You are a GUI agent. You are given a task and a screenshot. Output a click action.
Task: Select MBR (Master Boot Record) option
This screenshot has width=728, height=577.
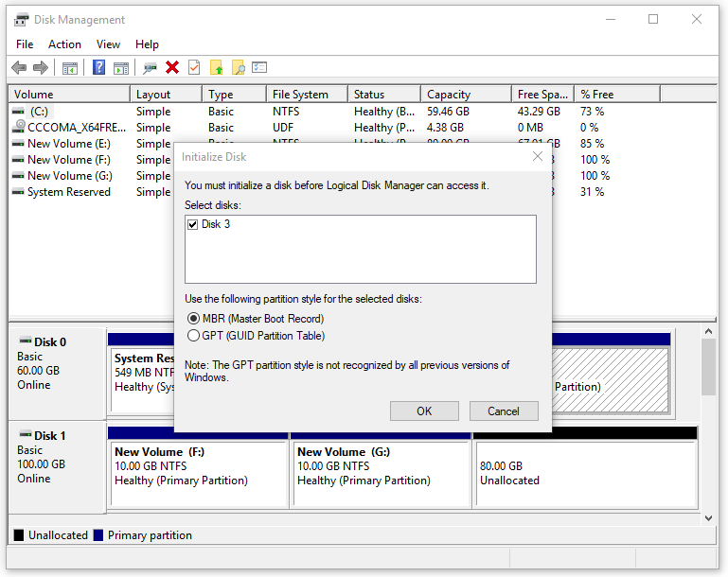(193, 319)
